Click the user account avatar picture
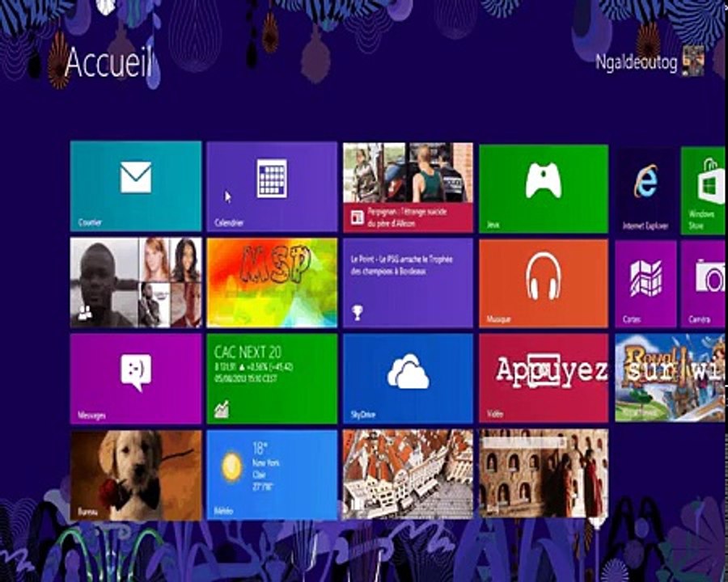728x582 pixels. click(692, 61)
